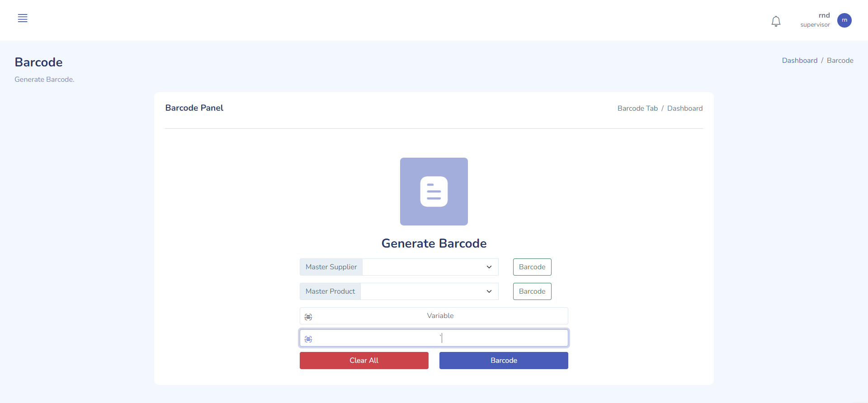Image resolution: width=868 pixels, height=403 pixels.
Task: Click the notification bell icon
Action: (776, 21)
